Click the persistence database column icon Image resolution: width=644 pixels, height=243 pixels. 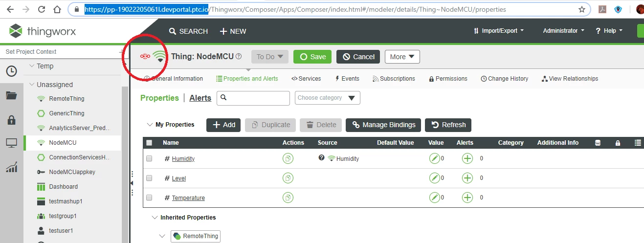coord(598,143)
